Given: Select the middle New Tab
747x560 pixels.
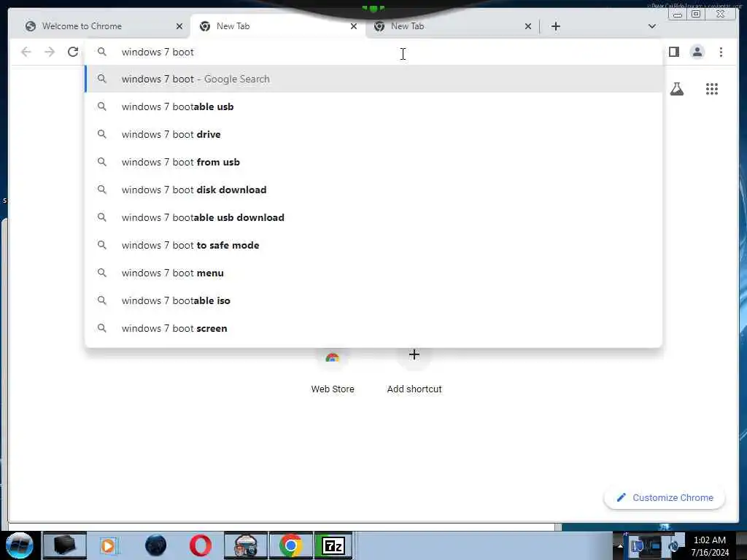Looking at the screenshot, I should click(277, 26).
